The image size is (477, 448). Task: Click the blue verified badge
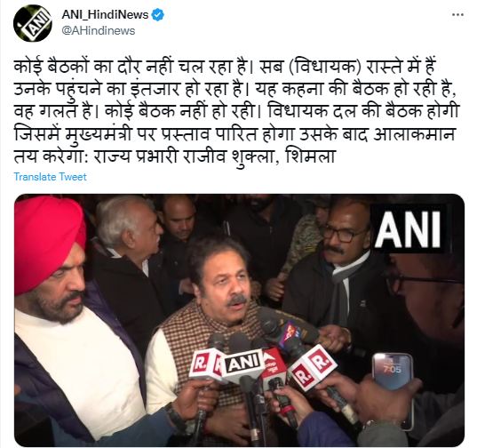pyautogui.click(x=157, y=15)
